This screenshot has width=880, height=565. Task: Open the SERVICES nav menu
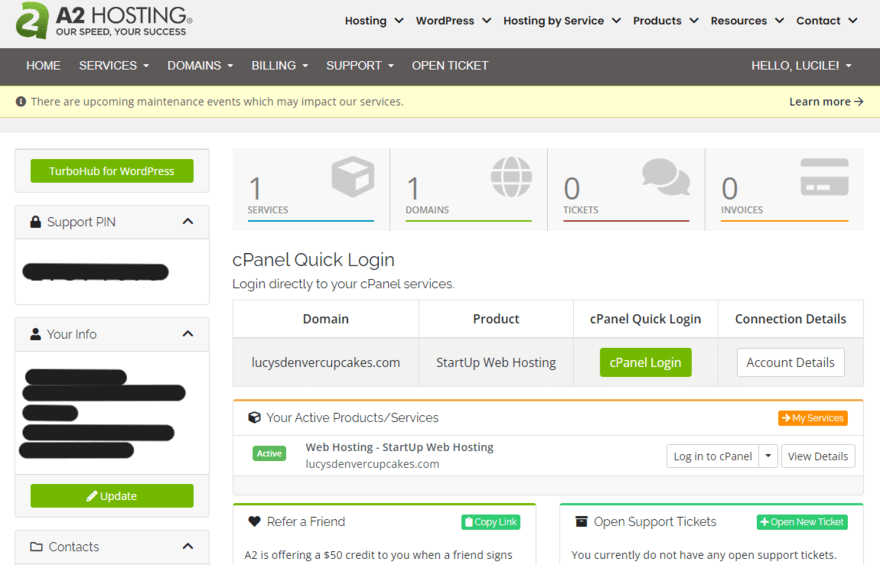click(114, 66)
